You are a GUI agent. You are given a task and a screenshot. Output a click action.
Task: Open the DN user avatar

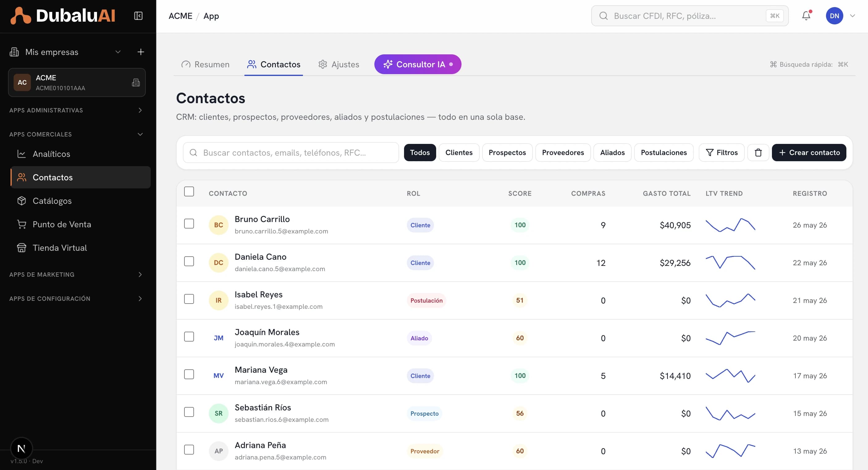tap(834, 16)
